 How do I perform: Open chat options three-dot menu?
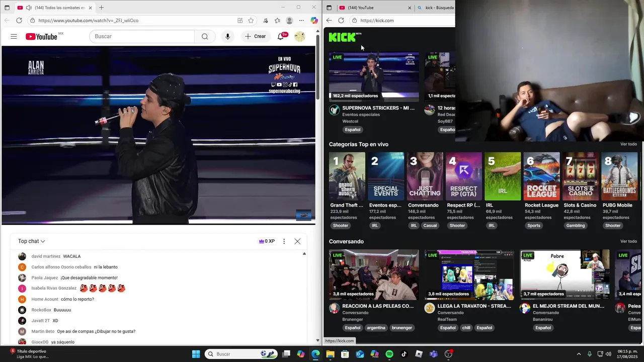(284, 241)
